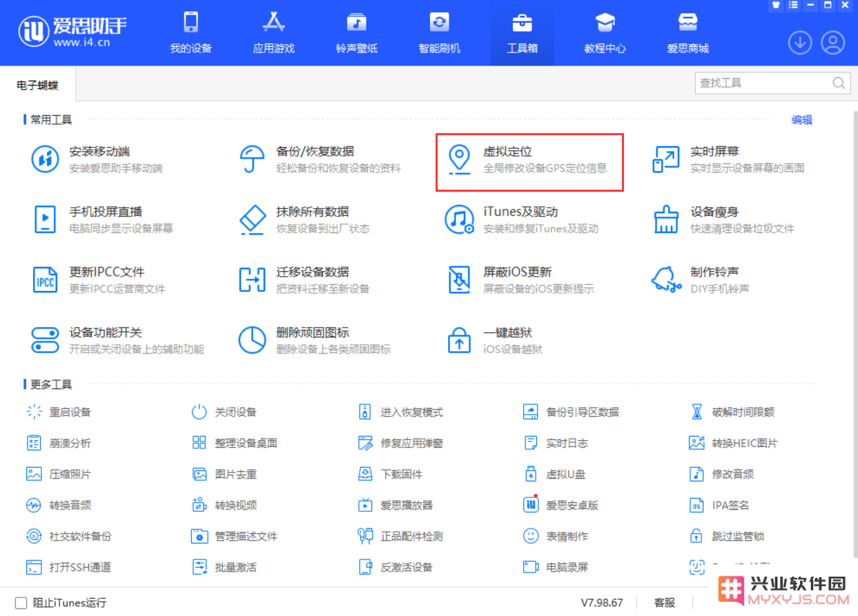This screenshot has width=858, height=616.
Task: Open 爱思安卓版 tool
Action: 560,505
